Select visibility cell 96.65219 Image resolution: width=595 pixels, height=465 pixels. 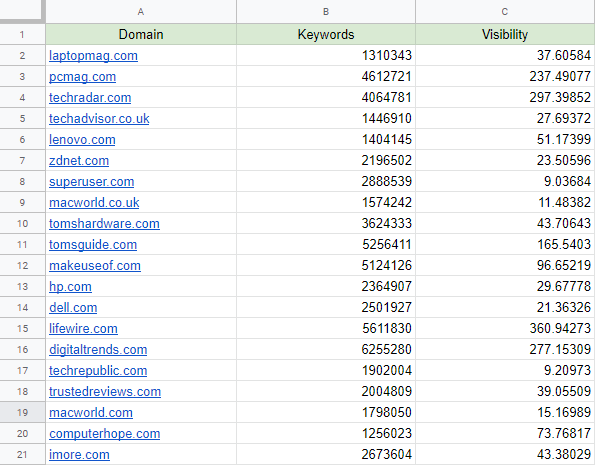pyautogui.click(x=505, y=265)
